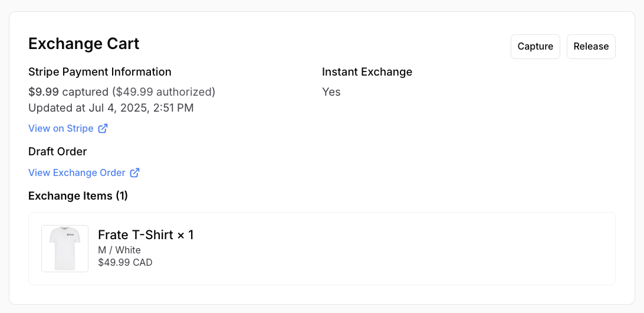Click external-link icon beside View on Stripe
The height and width of the screenshot is (313, 644).
tap(103, 128)
